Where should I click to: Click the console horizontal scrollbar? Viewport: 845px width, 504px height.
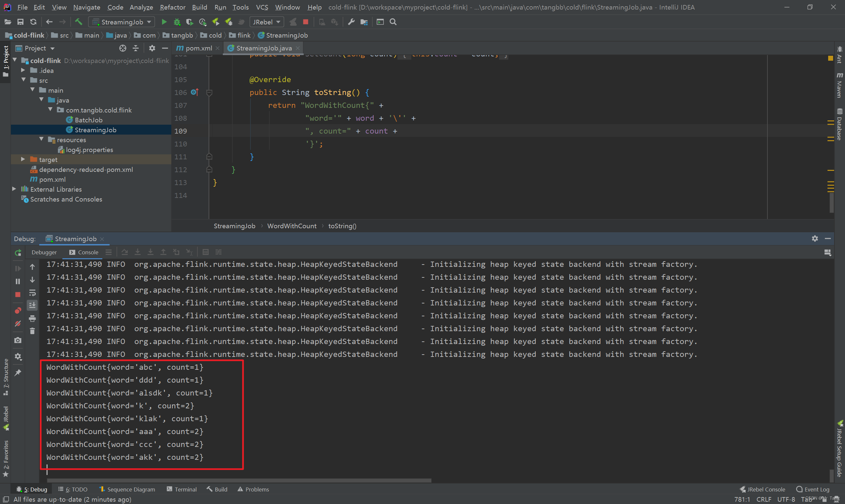(239, 481)
